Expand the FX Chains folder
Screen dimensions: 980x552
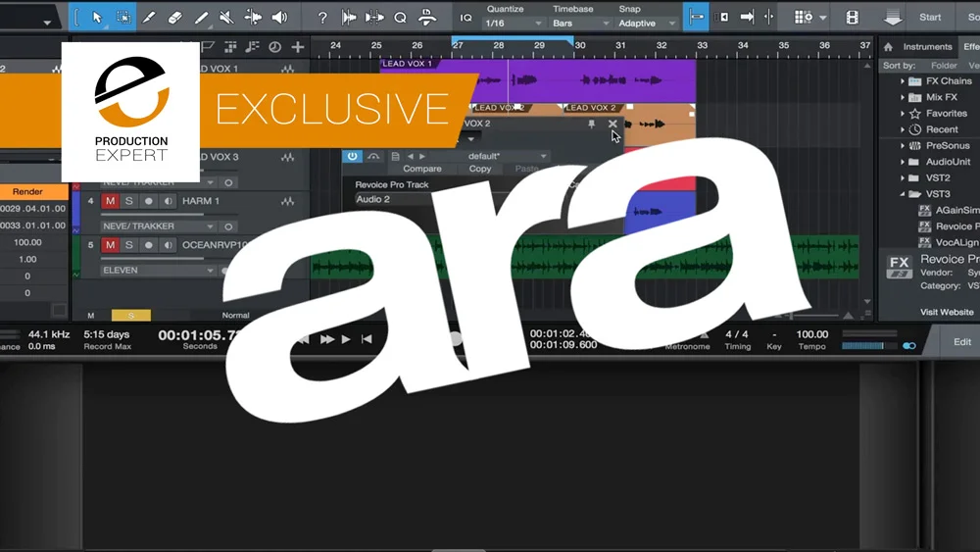(903, 81)
